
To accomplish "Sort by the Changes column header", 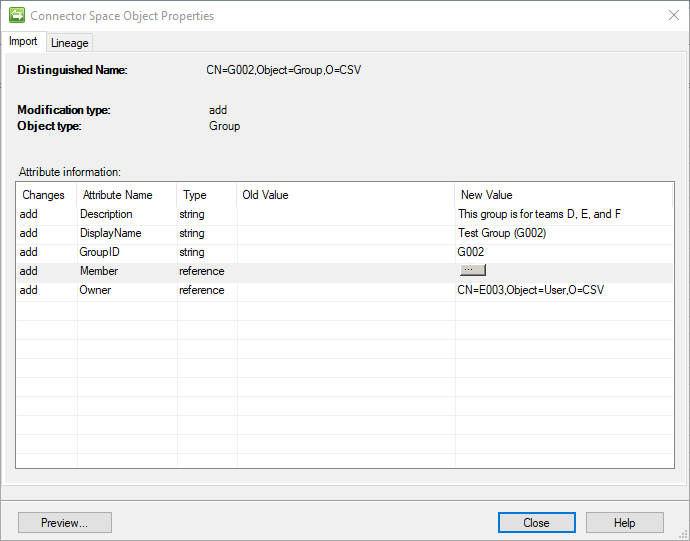I will [47, 195].
